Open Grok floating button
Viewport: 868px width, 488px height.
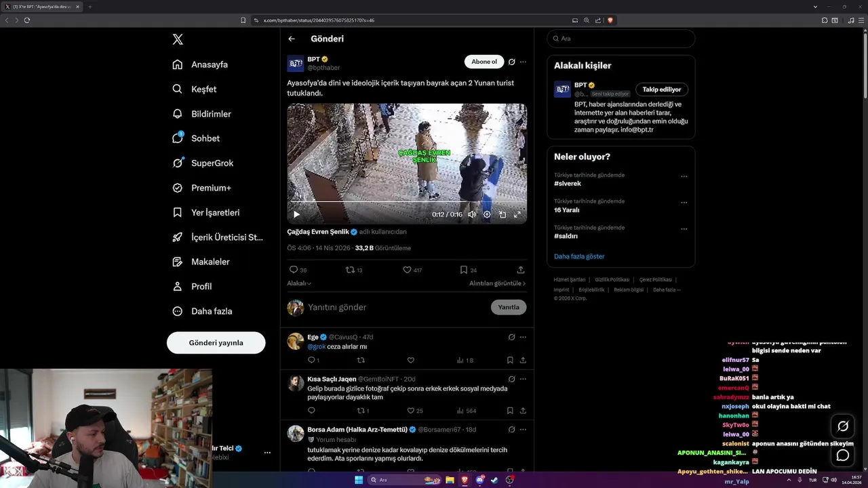coord(843,426)
